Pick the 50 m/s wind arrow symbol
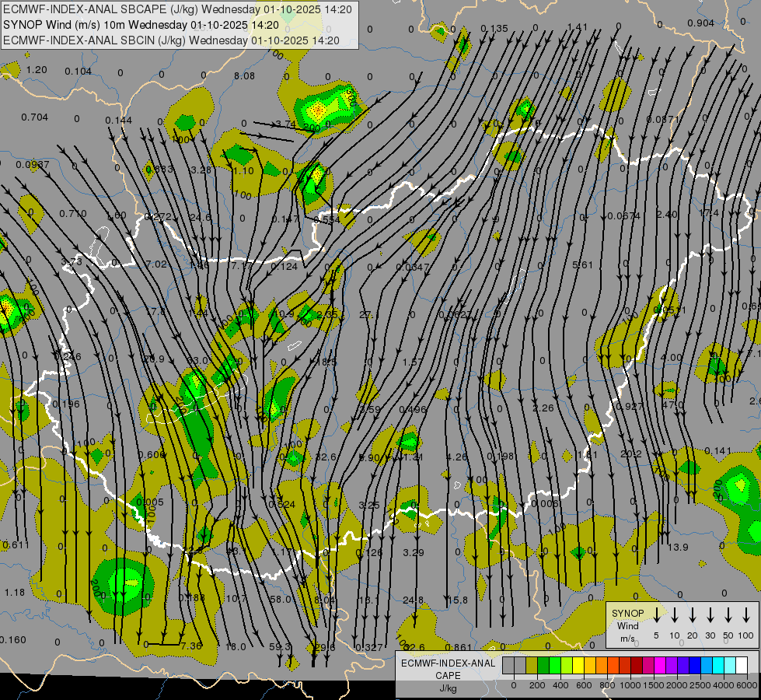The height and width of the screenshot is (700, 761). pos(728,615)
